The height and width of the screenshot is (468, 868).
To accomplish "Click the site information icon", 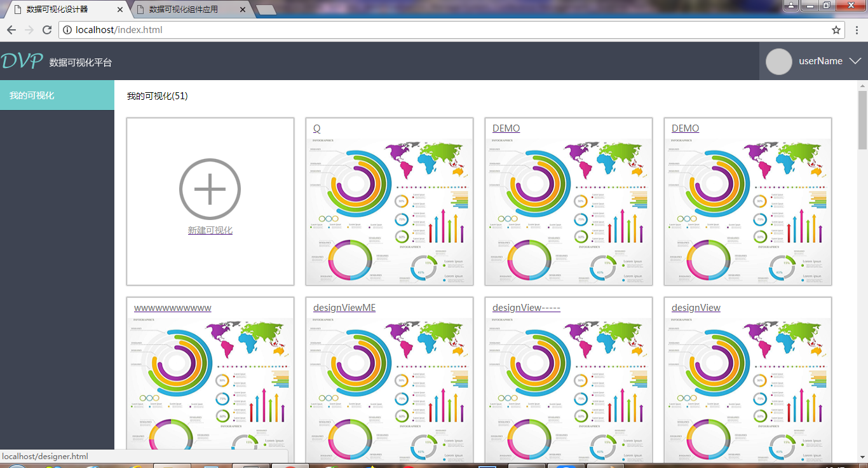I will 67,30.
